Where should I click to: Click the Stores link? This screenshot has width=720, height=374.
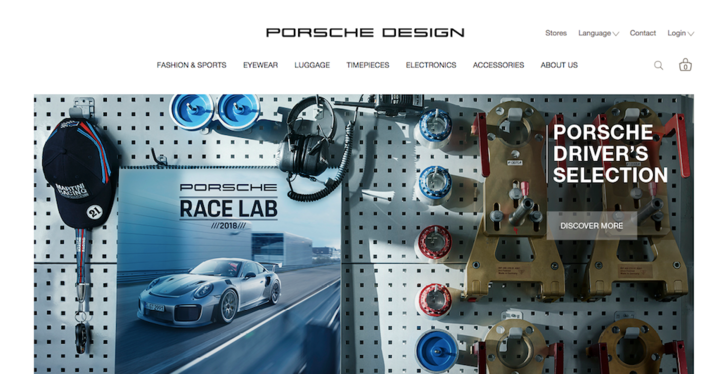click(x=556, y=33)
